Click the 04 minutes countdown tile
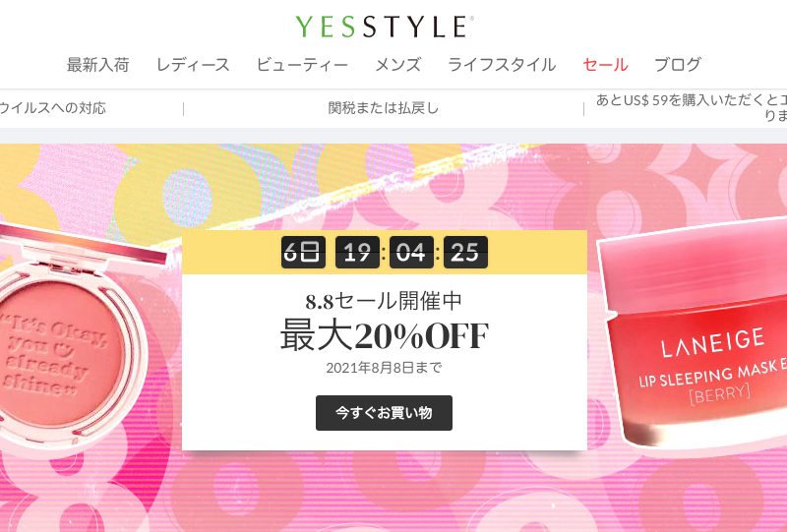787x532 pixels. pos(411,252)
